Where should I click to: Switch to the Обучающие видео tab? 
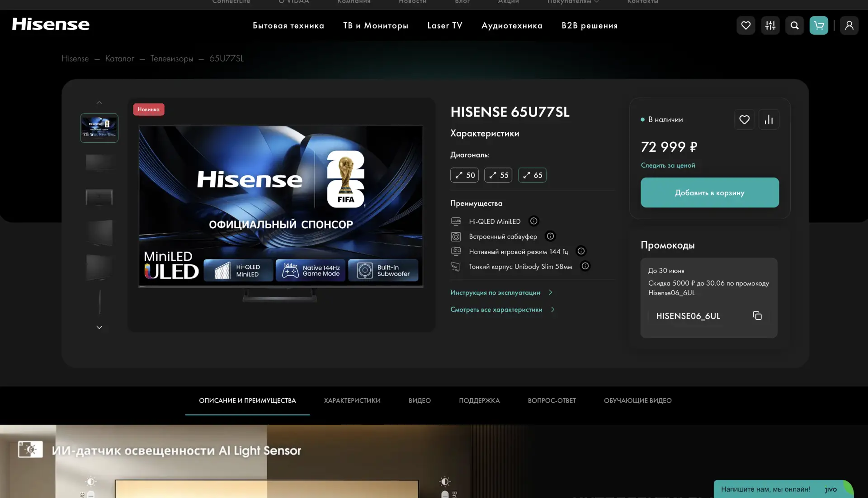(637, 401)
